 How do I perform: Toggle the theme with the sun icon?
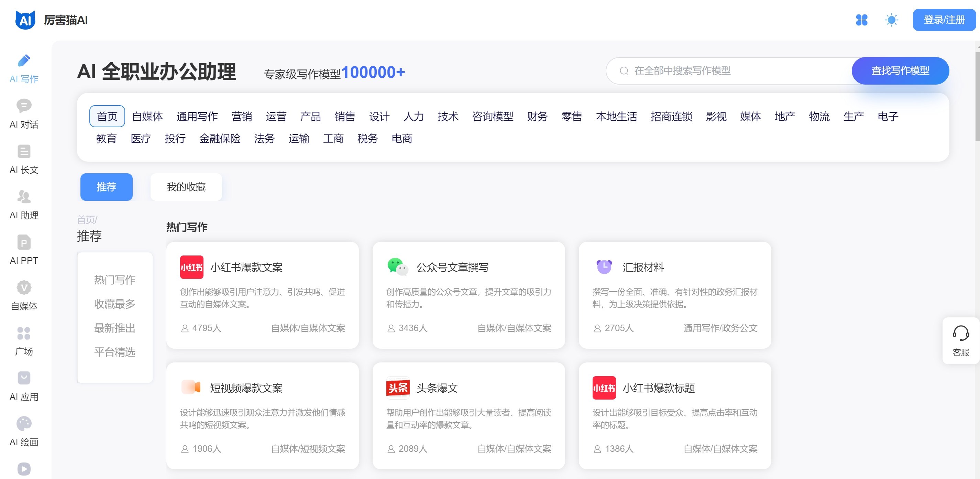pos(892,20)
